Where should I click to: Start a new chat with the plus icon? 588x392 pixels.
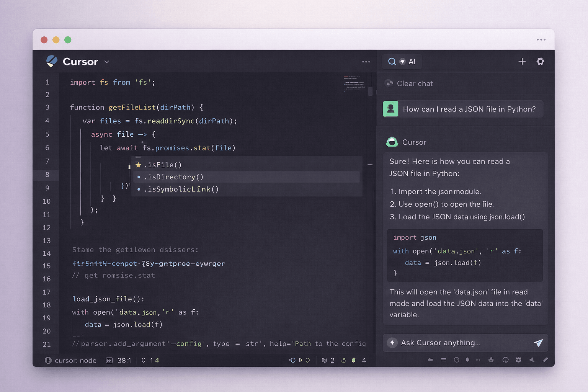click(522, 61)
